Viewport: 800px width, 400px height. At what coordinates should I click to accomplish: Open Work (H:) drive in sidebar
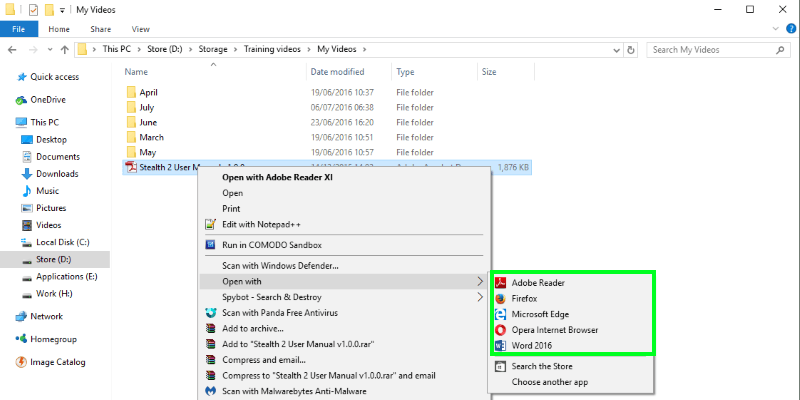click(x=54, y=294)
